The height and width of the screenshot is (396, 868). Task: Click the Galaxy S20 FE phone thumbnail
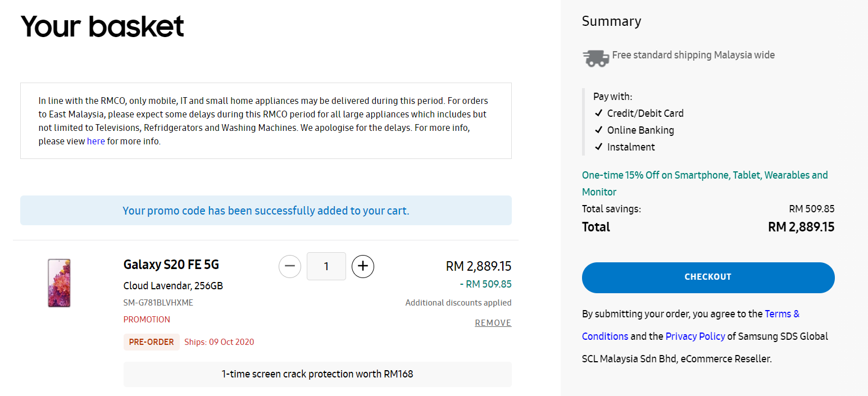point(59,283)
